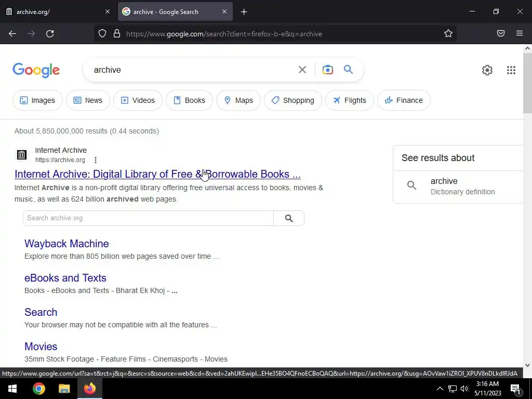Save to Pocket icon in toolbar
Screen dimensions: 532x399
pos(501,34)
